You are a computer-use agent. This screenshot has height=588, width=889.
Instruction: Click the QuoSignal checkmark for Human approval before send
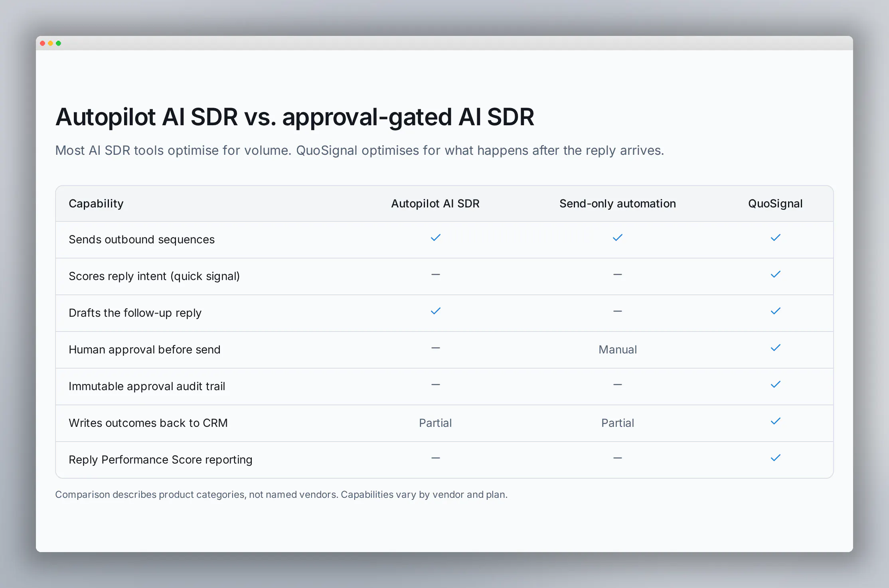click(775, 348)
